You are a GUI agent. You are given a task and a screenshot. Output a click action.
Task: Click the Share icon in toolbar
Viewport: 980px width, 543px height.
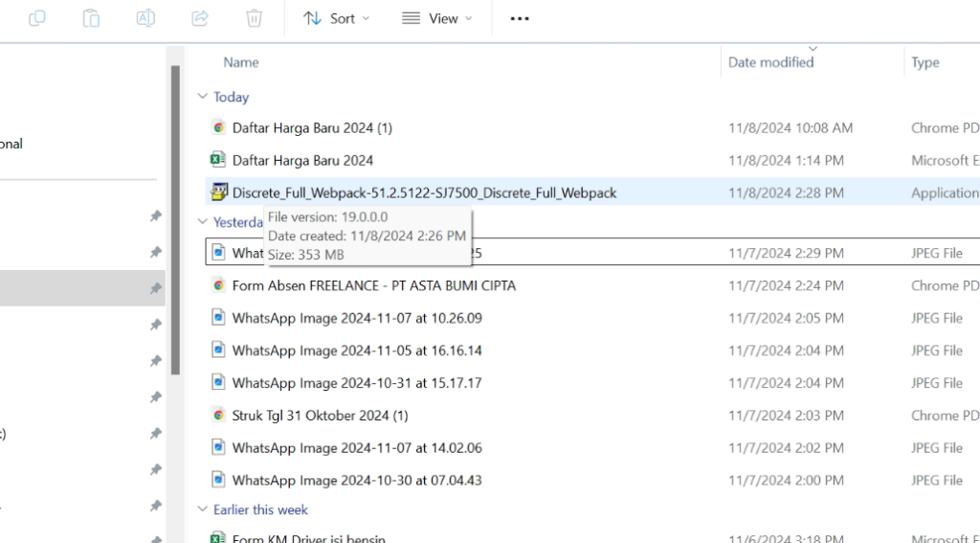click(200, 18)
